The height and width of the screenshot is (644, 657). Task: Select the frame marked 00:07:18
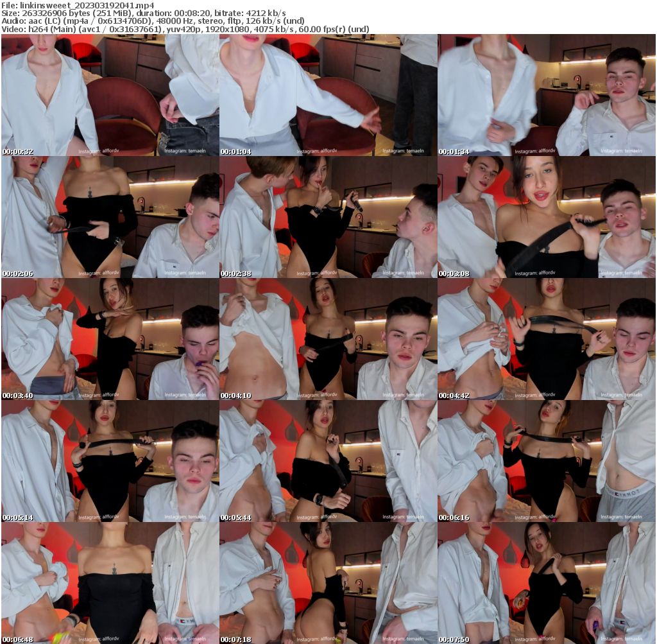328,583
